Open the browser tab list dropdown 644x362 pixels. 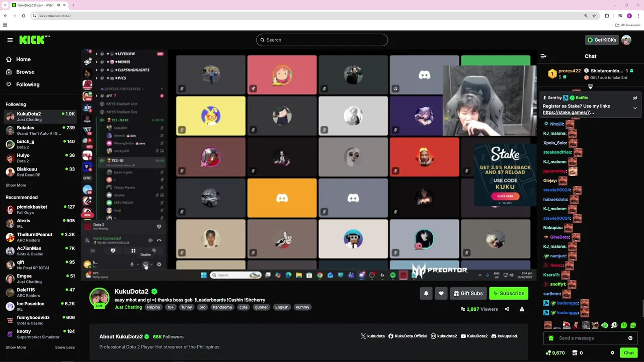[6, 5]
